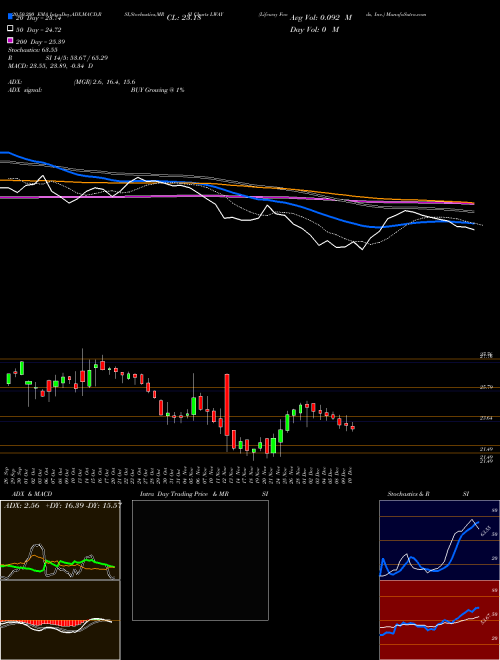
Task: Open the blue Stochastics chart panel
Action: point(439,540)
